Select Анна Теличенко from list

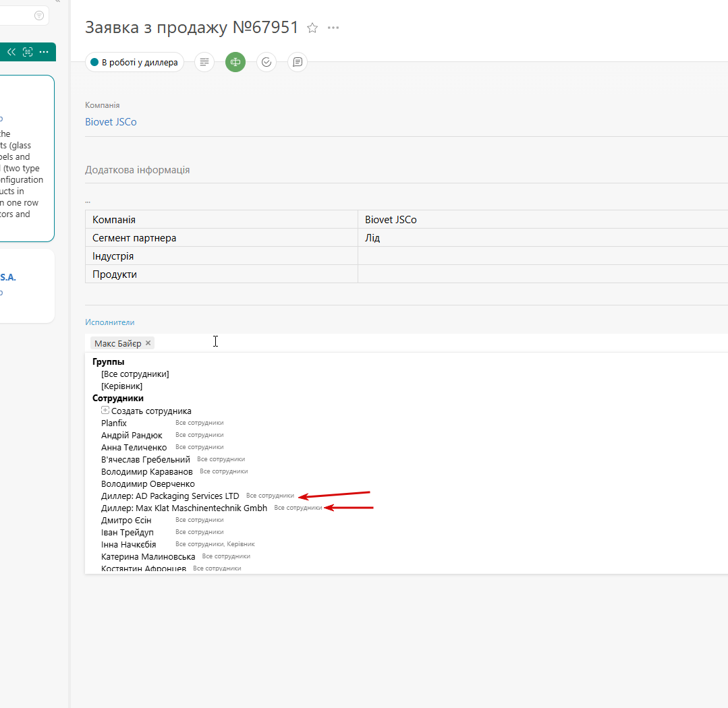tap(134, 447)
